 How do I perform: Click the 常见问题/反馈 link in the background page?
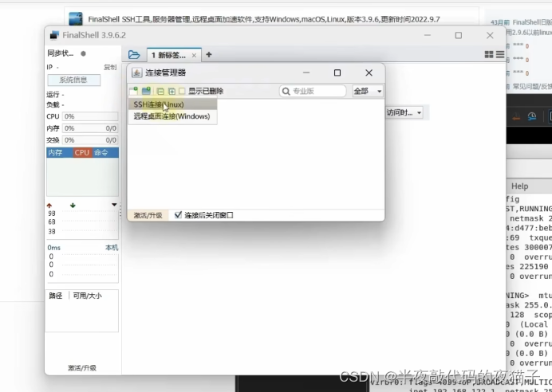532,87
